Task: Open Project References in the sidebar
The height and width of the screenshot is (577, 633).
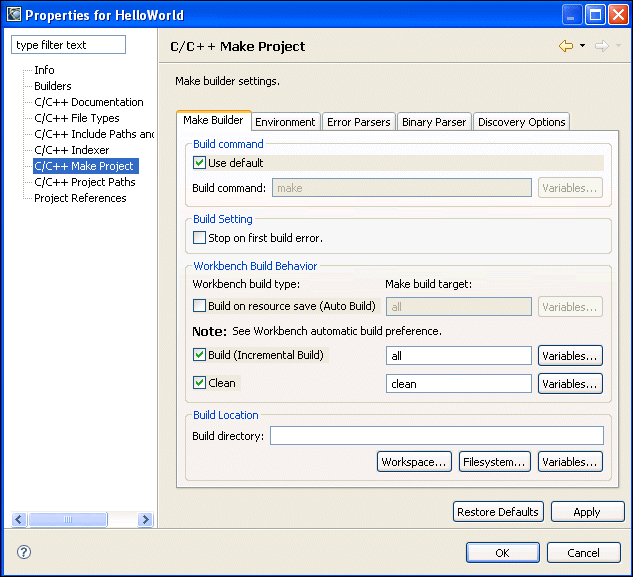Action: click(80, 198)
